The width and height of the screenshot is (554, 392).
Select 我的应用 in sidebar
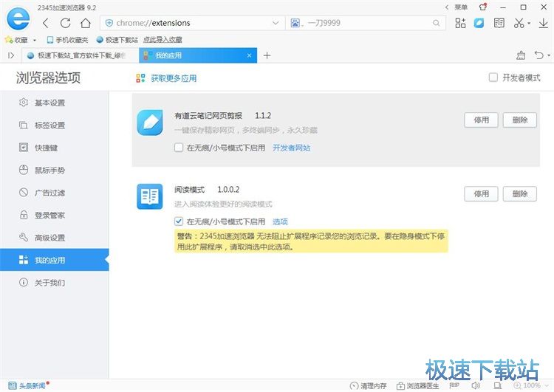pos(55,260)
